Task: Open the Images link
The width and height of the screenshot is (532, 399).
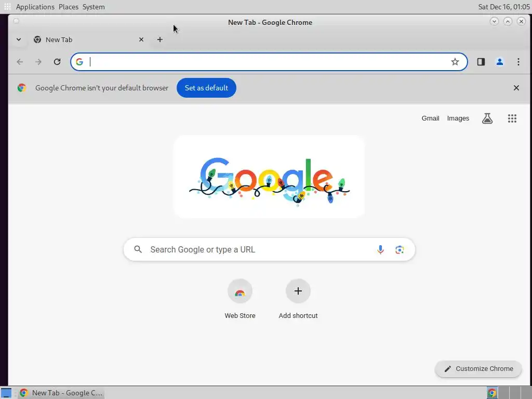Action: (x=458, y=118)
